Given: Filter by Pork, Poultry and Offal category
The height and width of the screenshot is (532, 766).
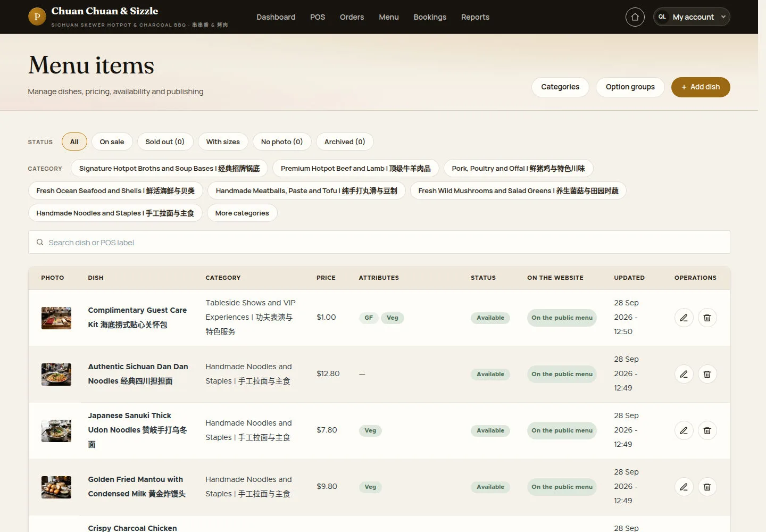Looking at the screenshot, I should point(518,168).
